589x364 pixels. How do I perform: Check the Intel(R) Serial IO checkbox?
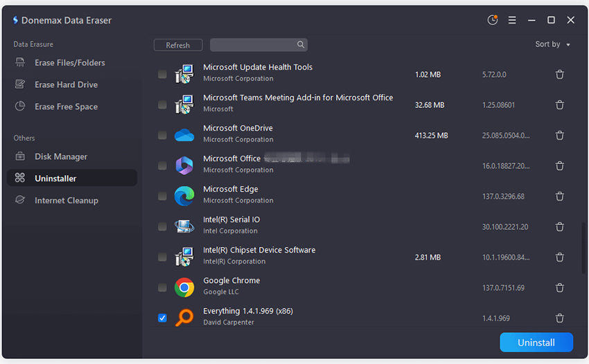coord(162,227)
